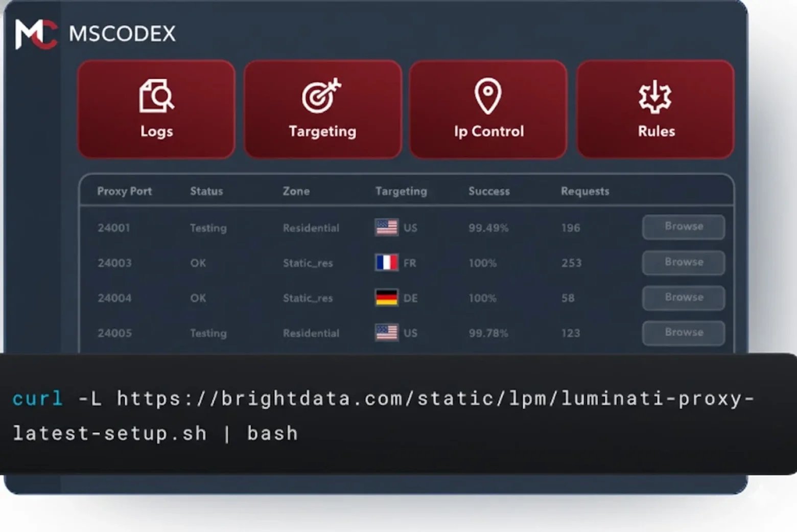Click the Static_res zone of port 24003

[308, 263]
